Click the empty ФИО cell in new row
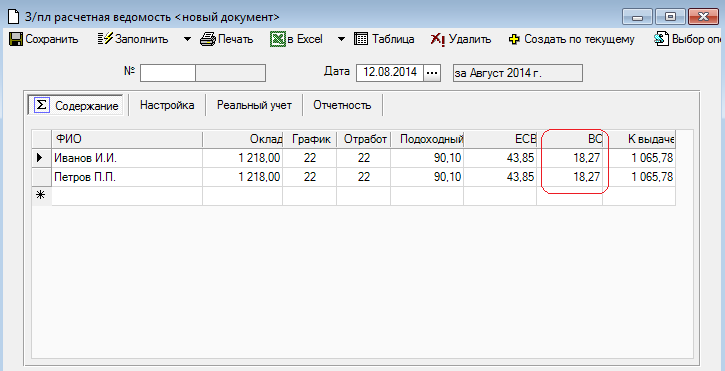725x371 pixels. tap(127, 196)
